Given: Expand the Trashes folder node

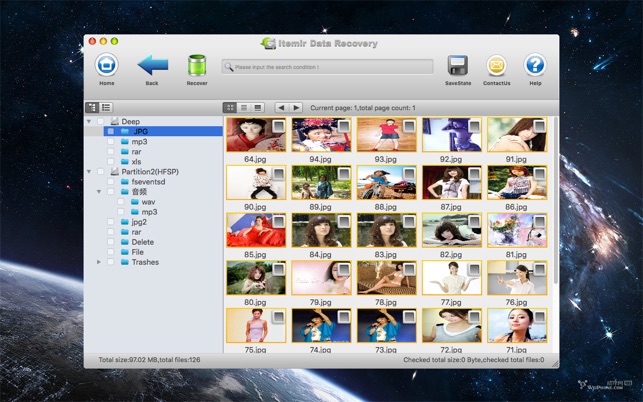Looking at the screenshot, I should [99, 262].
